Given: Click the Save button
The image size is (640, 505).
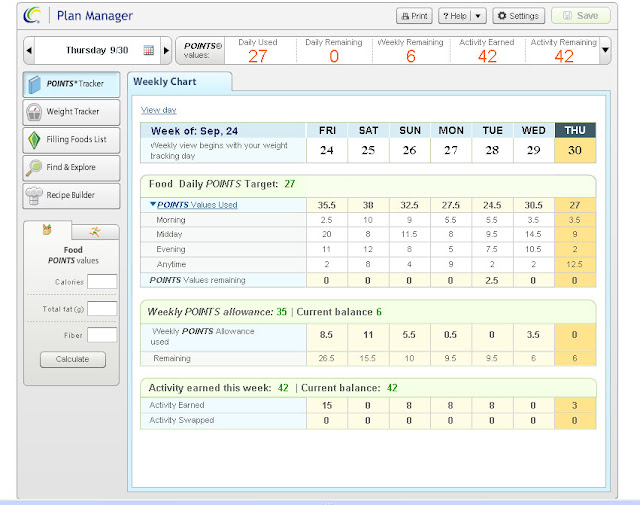Looking at the screenshot, I should [581, 16].
